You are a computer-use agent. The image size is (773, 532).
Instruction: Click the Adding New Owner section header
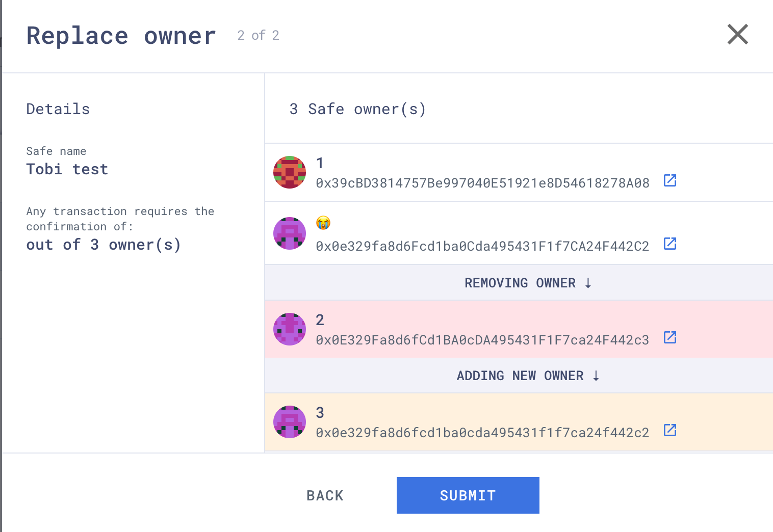tap(519, 376)
